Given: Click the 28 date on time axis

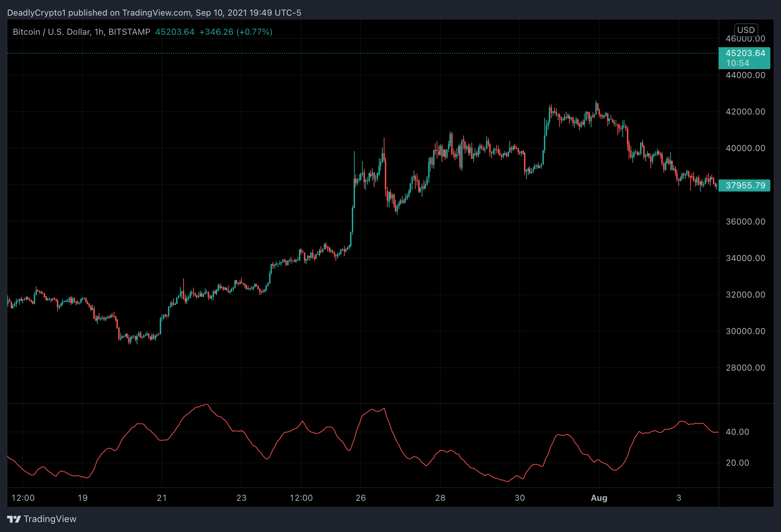Looking at the screenshot, I should coord(440,498).
